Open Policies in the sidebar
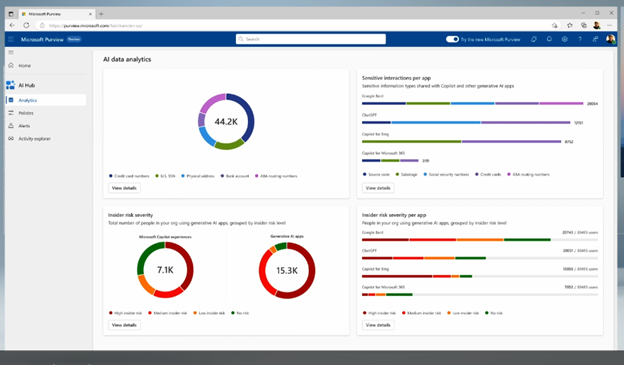The height and width of the screenshot is (365, 624). point(26,113)
